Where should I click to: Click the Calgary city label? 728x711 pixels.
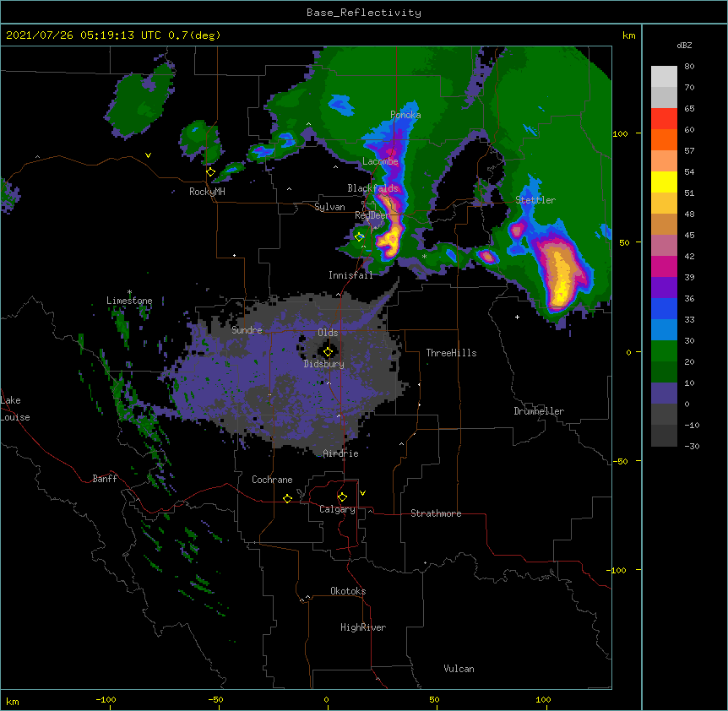click(337, 509)
